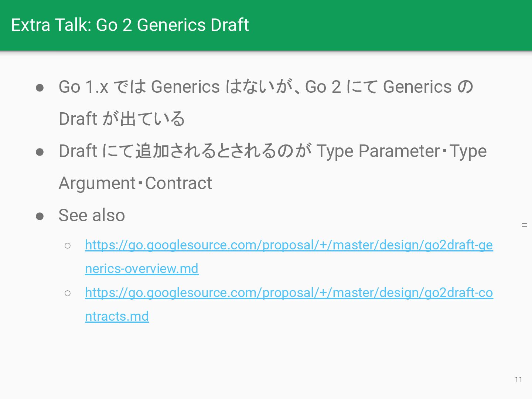Screen dimensions: 532x399
Task: Click the "ntracts.md" link text
Action: [x=117, y=316]
